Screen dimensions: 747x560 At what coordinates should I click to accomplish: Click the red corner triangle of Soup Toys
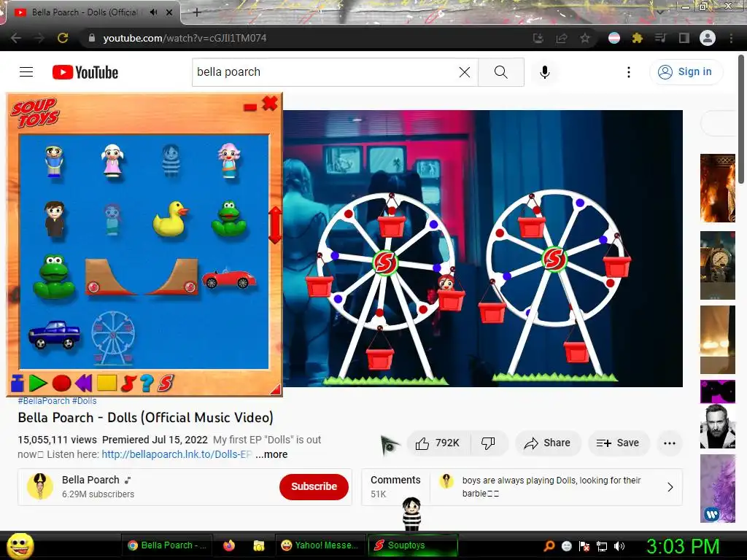pyautogui.click(x=276, y=390)
